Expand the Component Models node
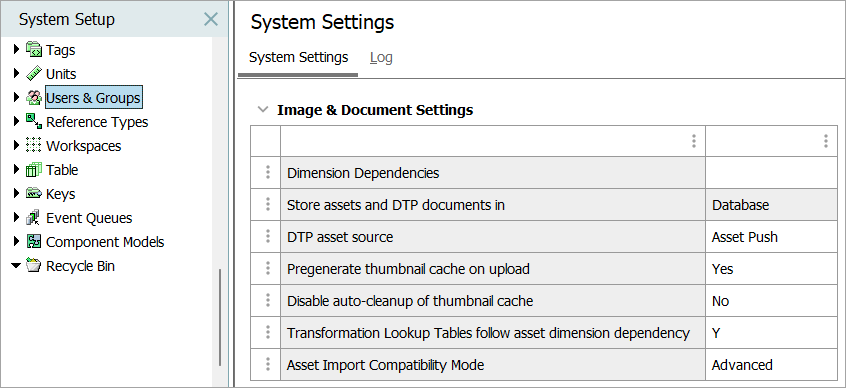 pos(16,241)
